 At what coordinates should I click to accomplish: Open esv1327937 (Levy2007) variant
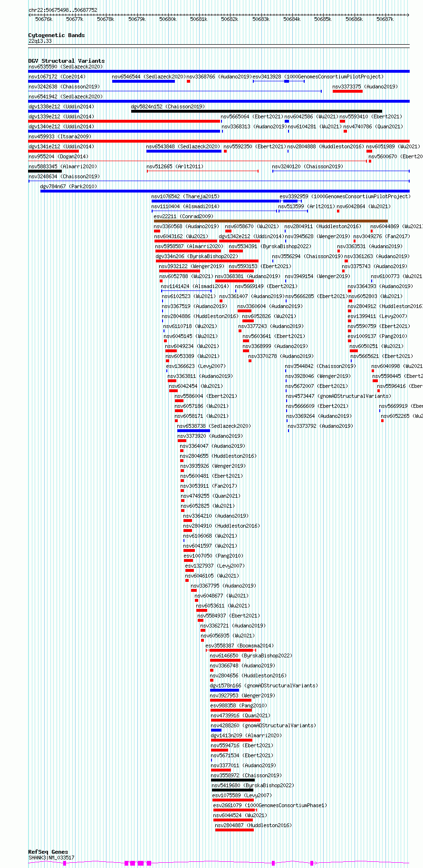215,566
